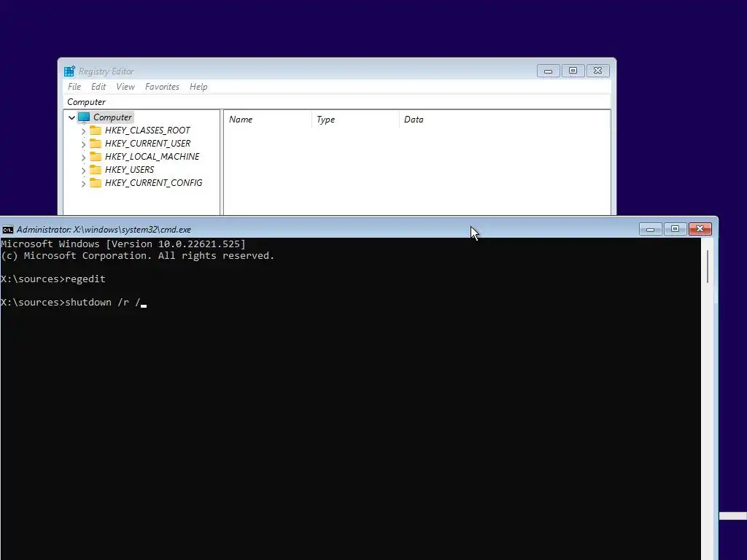Expand the HKEY_LOCAL_MACHINE key
747x560 pixels.
pos(83,157)
